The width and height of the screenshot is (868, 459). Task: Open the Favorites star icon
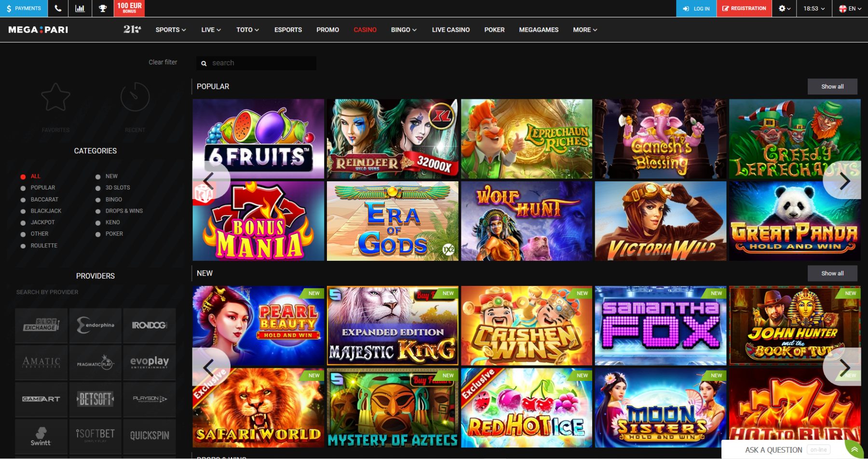[55, 97]
